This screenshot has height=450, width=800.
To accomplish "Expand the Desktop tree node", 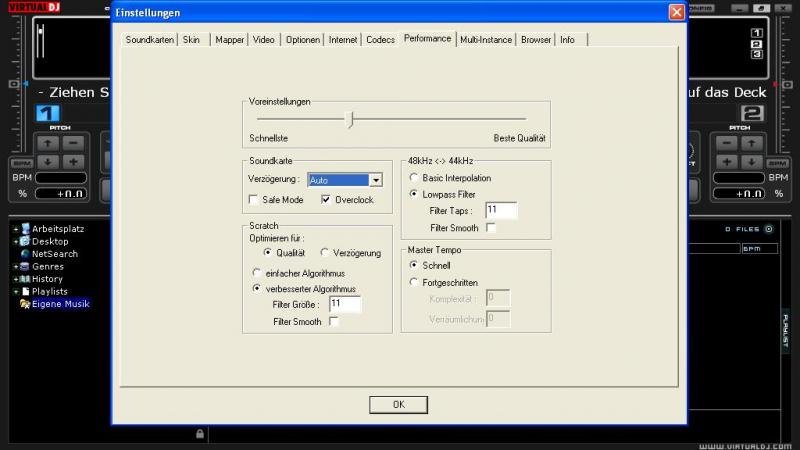I will click(15, 241).
